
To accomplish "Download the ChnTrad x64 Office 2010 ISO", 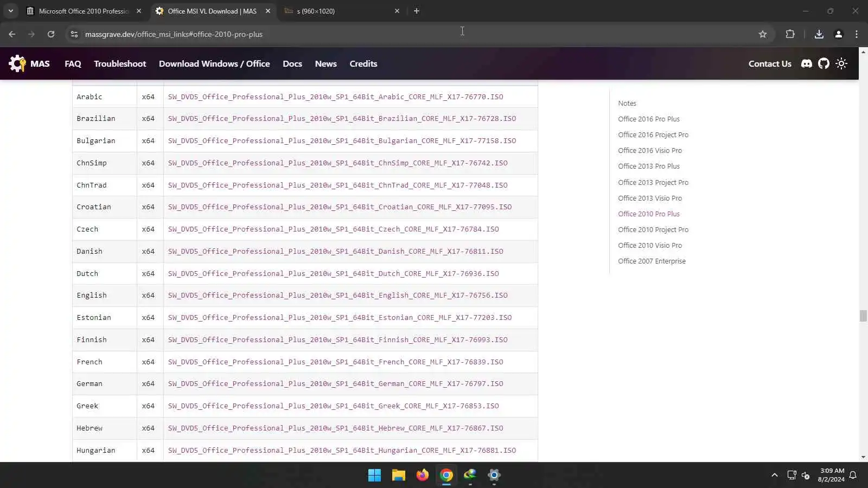I will tap(338, 185).
